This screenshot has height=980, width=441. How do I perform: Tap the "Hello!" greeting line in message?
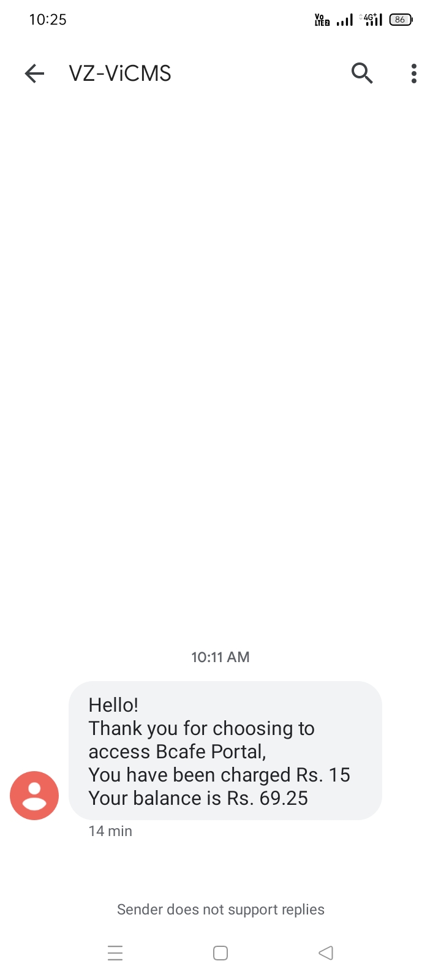point(113,705)
